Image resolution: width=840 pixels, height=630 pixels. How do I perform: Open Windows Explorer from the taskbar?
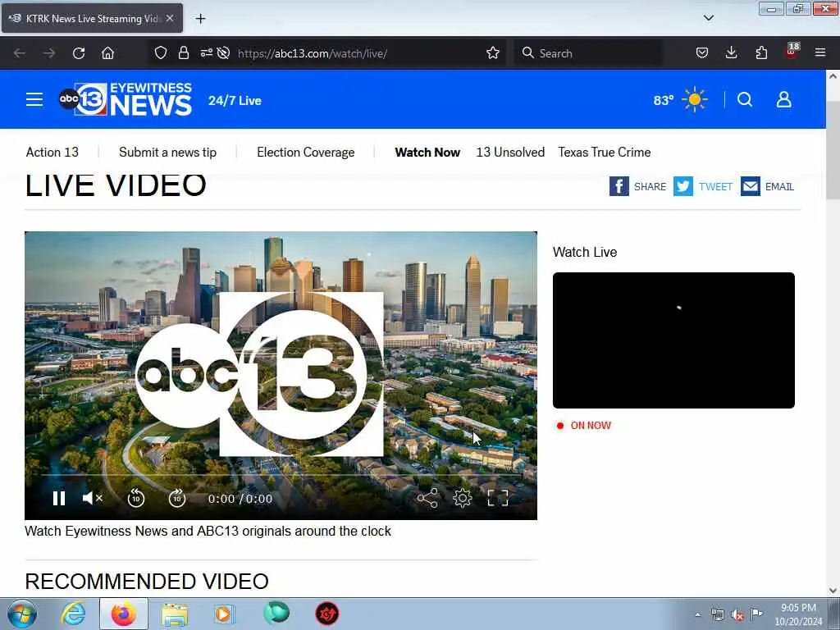[x=175, y=614]
